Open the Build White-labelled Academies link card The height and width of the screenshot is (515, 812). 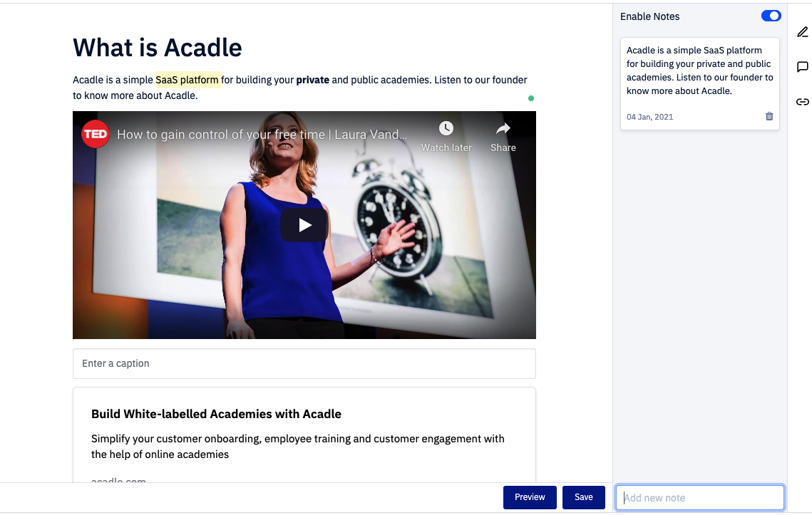(304, 435)
